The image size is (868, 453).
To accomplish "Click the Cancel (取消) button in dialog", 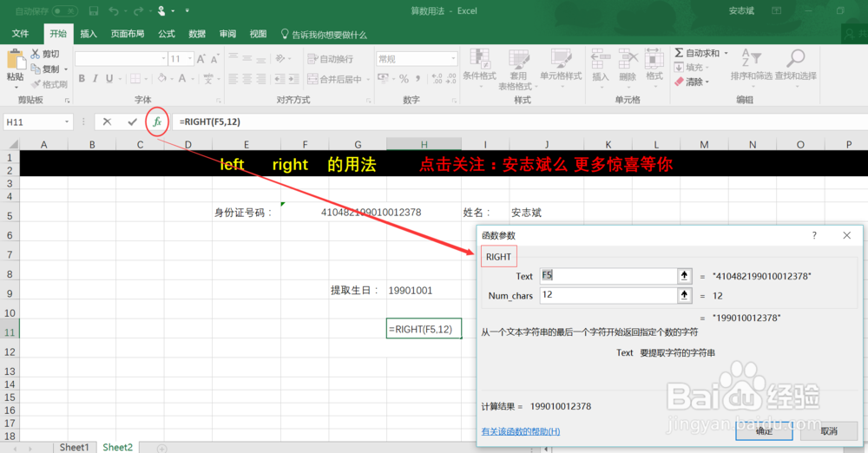I will pyautogui.click(x=829, y=430).
